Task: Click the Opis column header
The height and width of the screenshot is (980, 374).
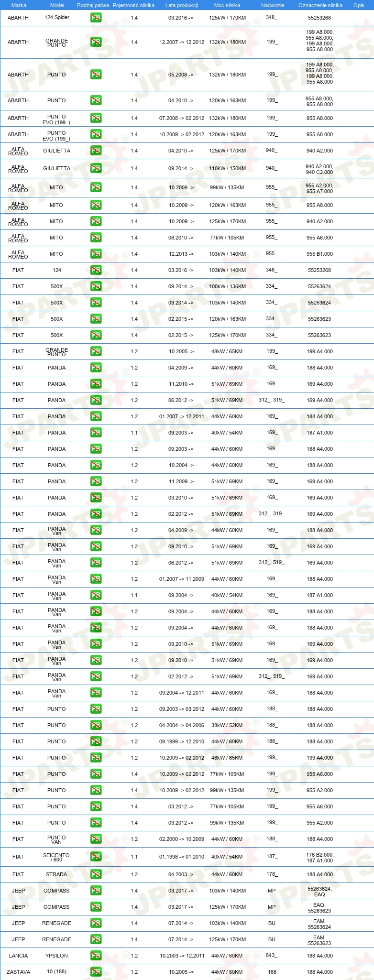Action: click(x=359, y=5)
